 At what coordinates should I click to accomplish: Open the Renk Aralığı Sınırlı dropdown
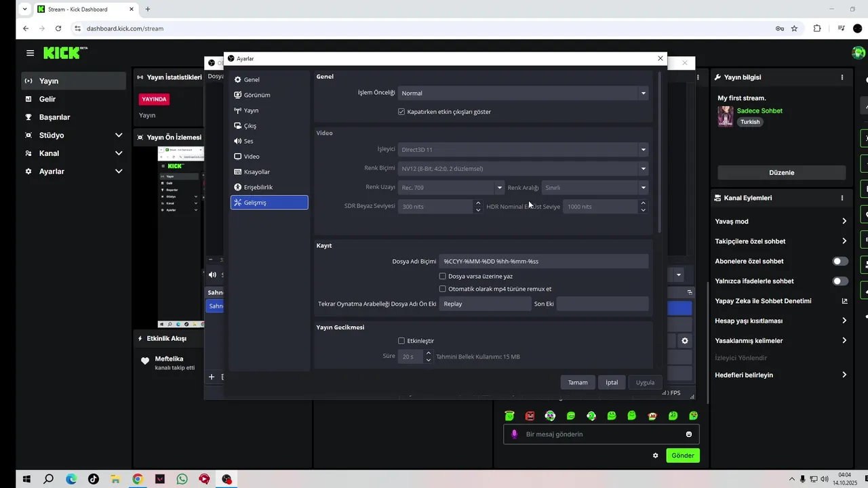point(595,187)
